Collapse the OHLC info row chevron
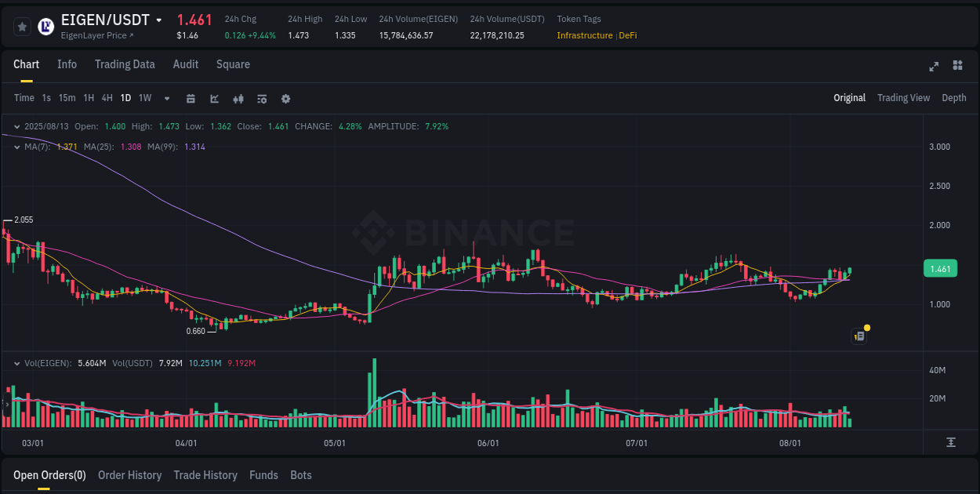 click(16, 125)
